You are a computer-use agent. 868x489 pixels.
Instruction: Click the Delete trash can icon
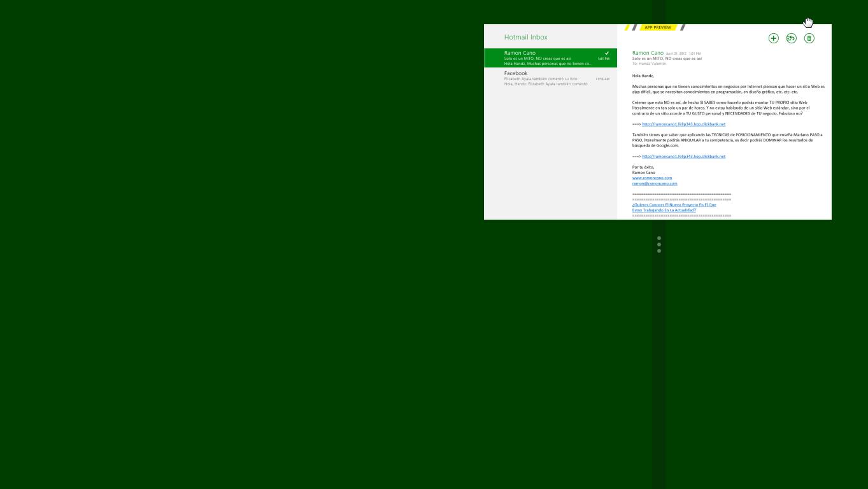pyautogui.click(x=809, y=38)
